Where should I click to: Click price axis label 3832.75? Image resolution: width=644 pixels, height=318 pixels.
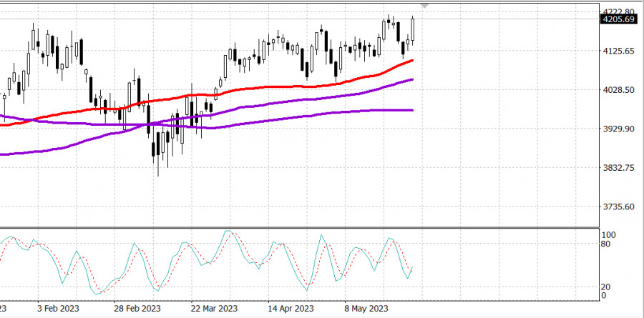coord(620,168)
